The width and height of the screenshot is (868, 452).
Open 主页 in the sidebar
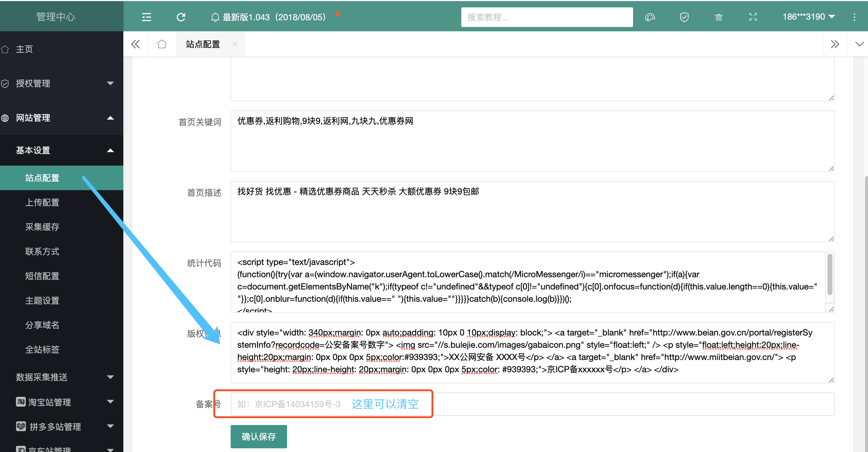tap(62, 49)
